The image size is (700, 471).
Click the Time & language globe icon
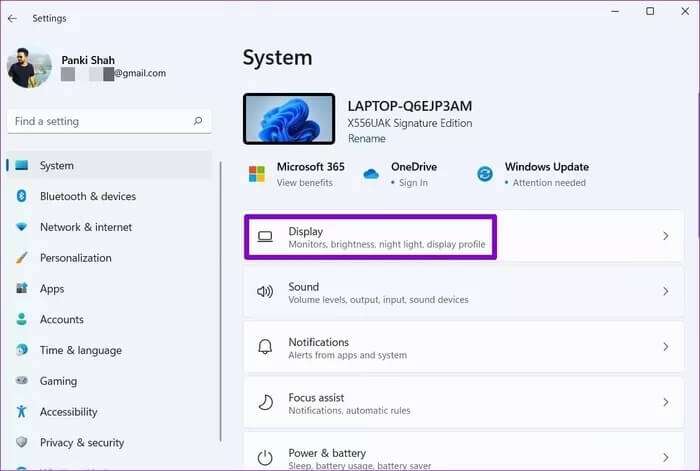click(21, 350)
